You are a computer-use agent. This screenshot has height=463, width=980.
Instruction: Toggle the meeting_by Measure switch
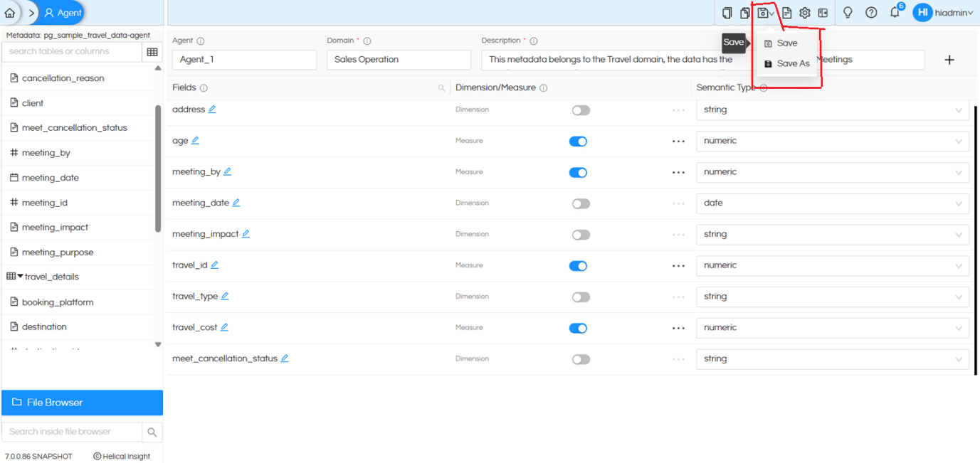click(x=578, y=173)
